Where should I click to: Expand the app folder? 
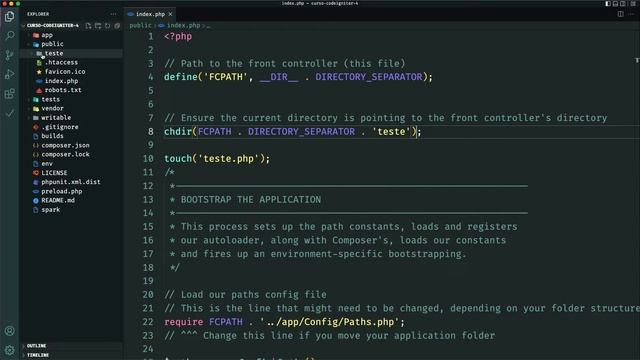(47, 35)
